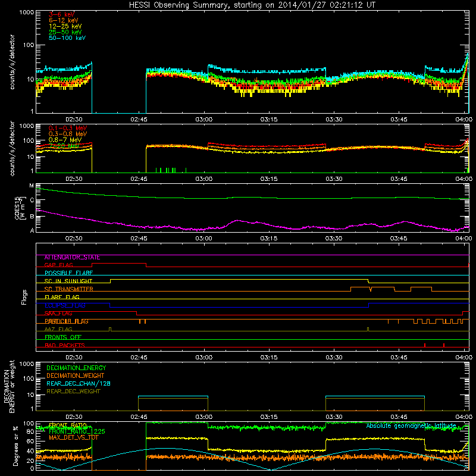This screenshot has height=476, width=476.
Task: Select the 50-100 keV legend label
Action: point(67,38)
